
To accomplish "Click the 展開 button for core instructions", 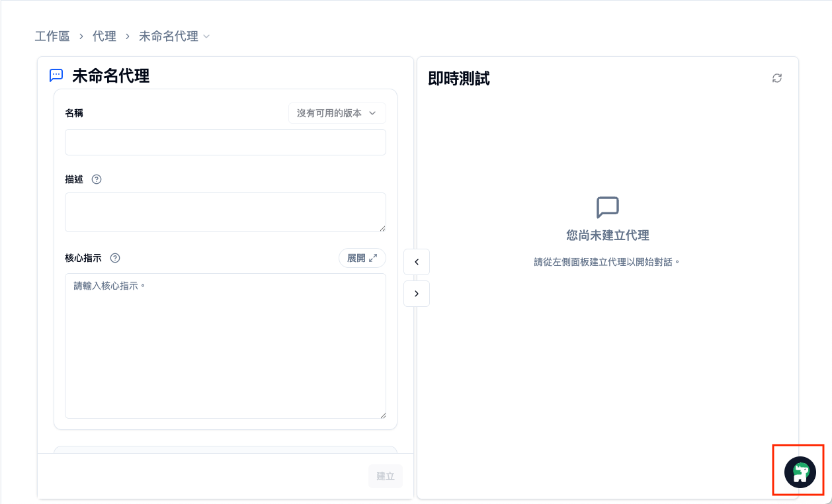I will point(362,258).
